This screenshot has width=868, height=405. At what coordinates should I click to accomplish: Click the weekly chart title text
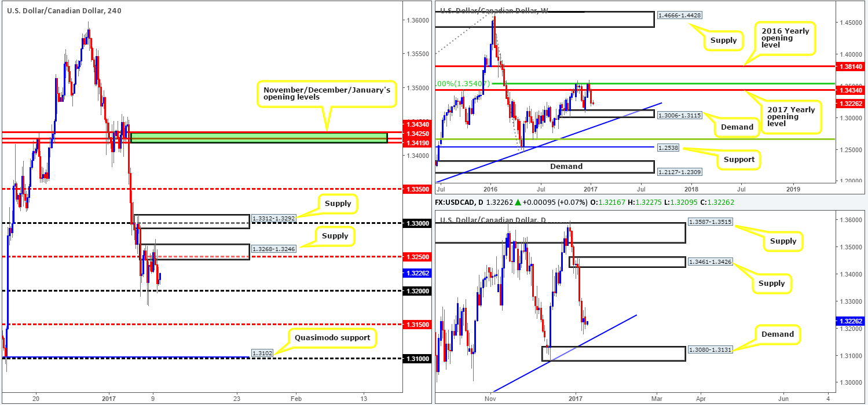(x=494, y=10)
